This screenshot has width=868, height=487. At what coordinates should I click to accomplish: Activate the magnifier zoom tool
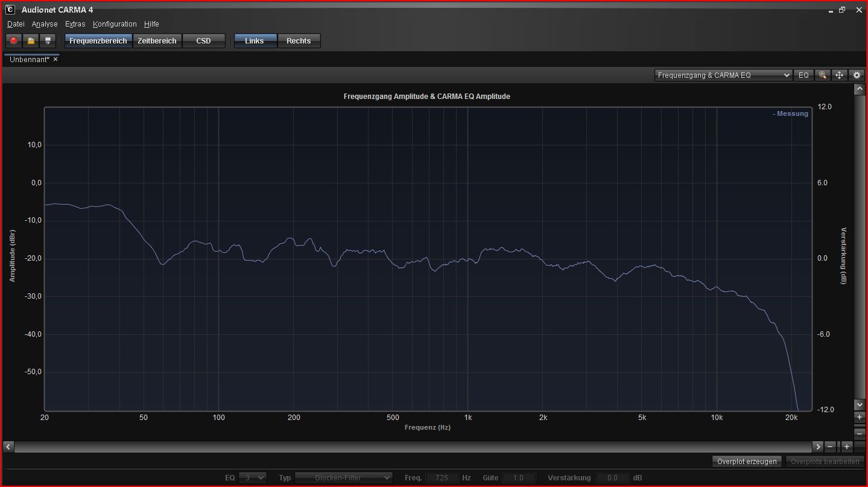(x=822, y=75)
